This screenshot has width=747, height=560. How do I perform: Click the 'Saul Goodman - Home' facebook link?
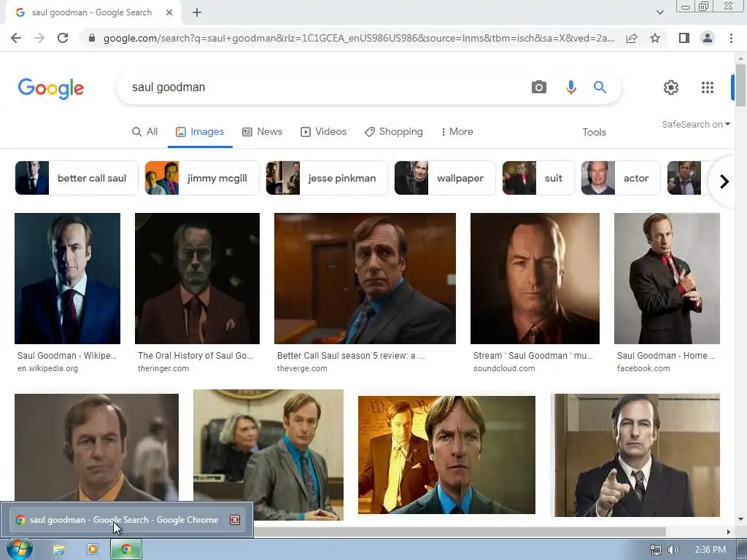[x=666, y=356]
